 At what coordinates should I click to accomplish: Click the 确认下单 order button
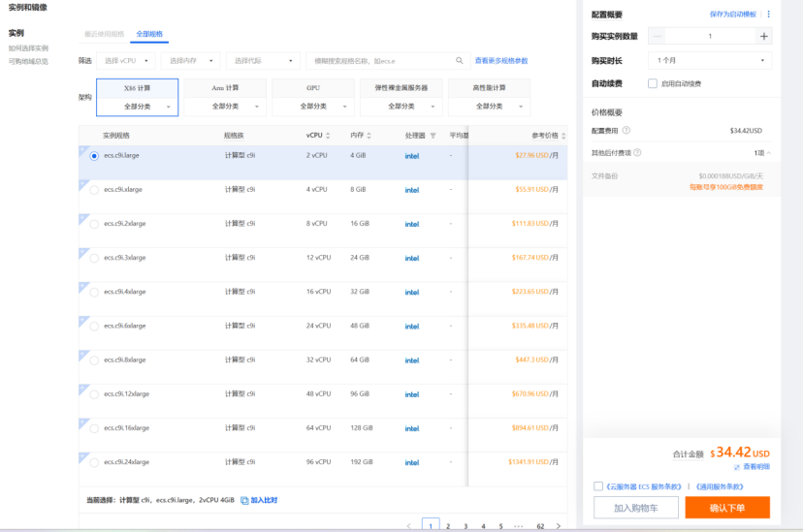pos(726,508)
